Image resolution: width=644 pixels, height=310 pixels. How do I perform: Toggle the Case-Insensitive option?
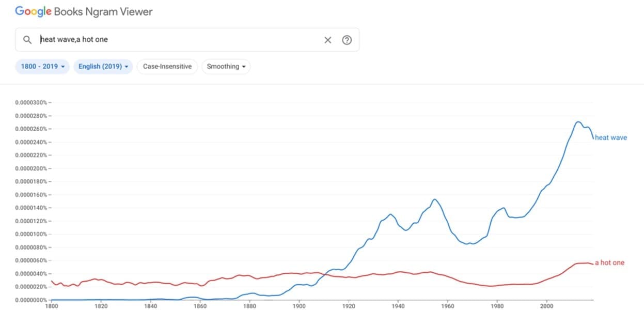(167, 67)
